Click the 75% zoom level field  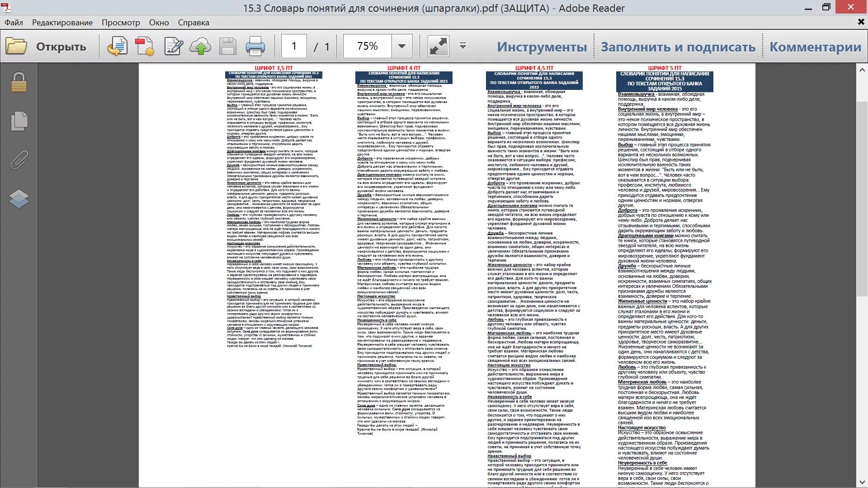click(367, 46)
